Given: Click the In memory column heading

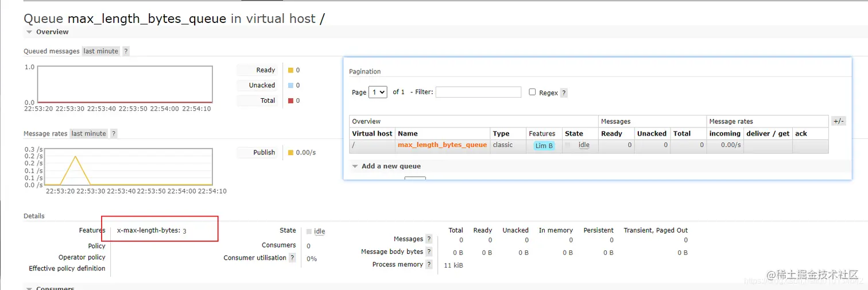Looking at the screenshot, I should [556, 230].
